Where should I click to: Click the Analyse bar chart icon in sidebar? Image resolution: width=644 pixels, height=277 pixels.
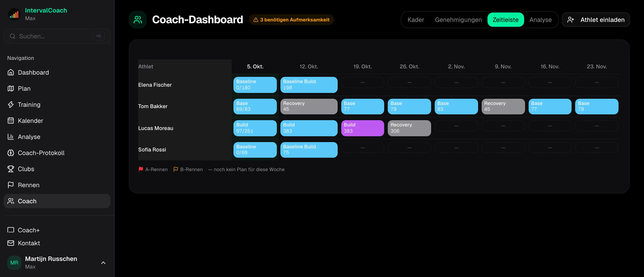pyautogui.click(x=11, y=137)
